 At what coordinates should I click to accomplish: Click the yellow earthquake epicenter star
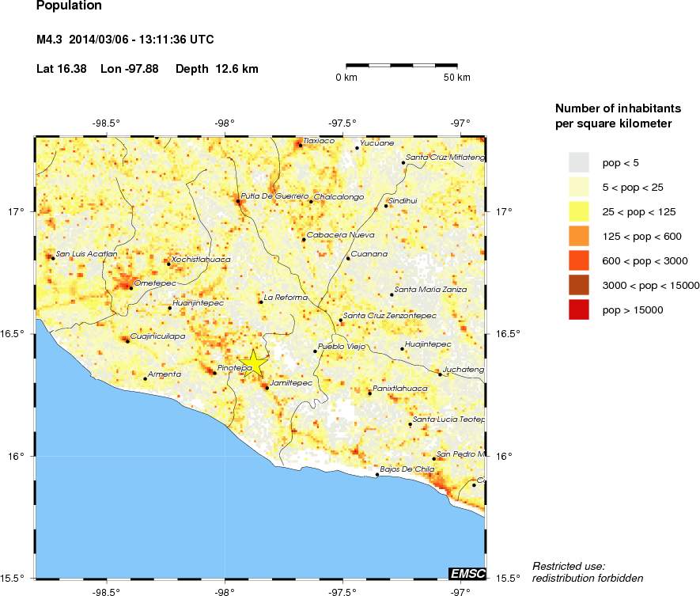(x=254, y=363)
